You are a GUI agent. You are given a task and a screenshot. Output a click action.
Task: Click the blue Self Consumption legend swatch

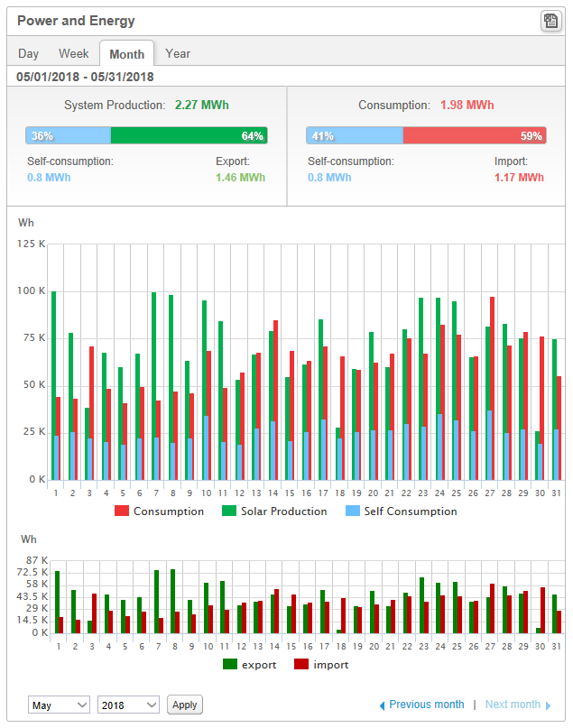353,511
